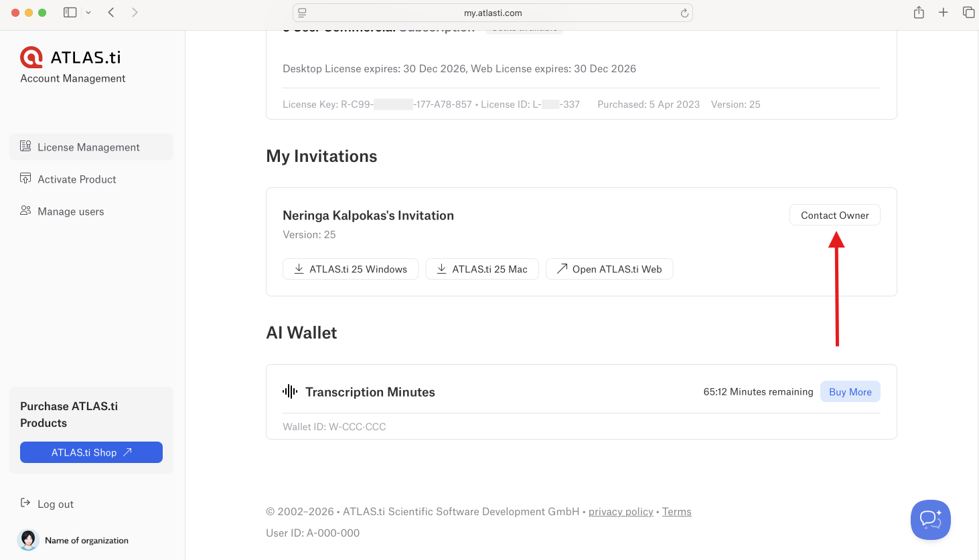Viewport: 979px width, 560px height.
Task: Click the Open Web external arrow icon
Action: [562, 269]
